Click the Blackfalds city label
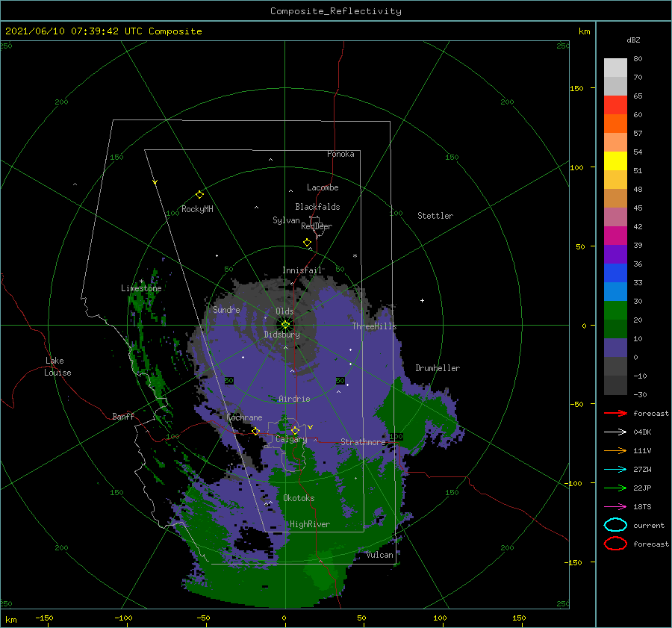 (317, 207)
